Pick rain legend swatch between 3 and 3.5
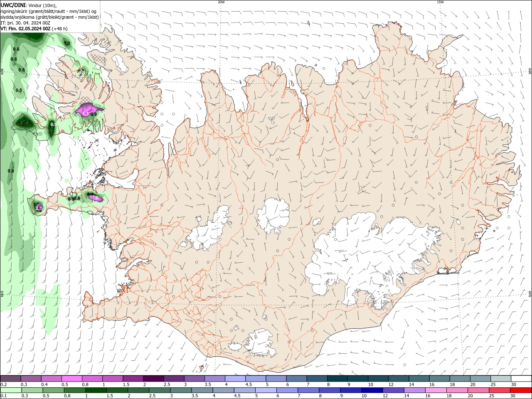Screen dimensions: 532x399 click(181, 390)
